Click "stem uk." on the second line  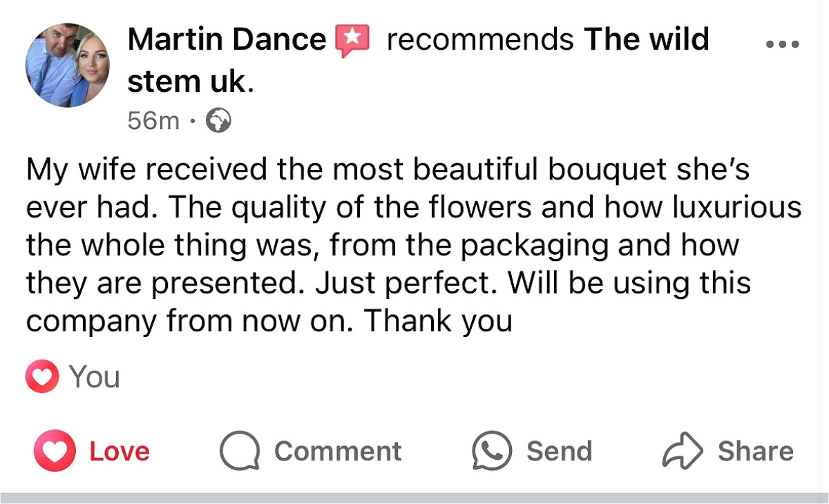tap(191, 81)
